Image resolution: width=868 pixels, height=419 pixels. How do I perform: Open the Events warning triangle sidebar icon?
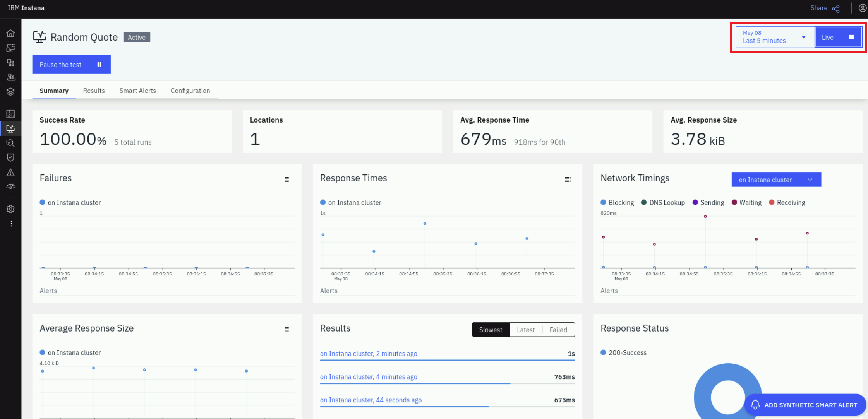tap(11, 172)
